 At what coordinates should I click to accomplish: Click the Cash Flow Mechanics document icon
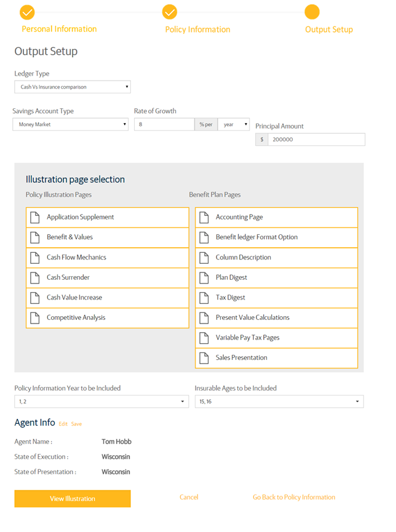(36, 258)
